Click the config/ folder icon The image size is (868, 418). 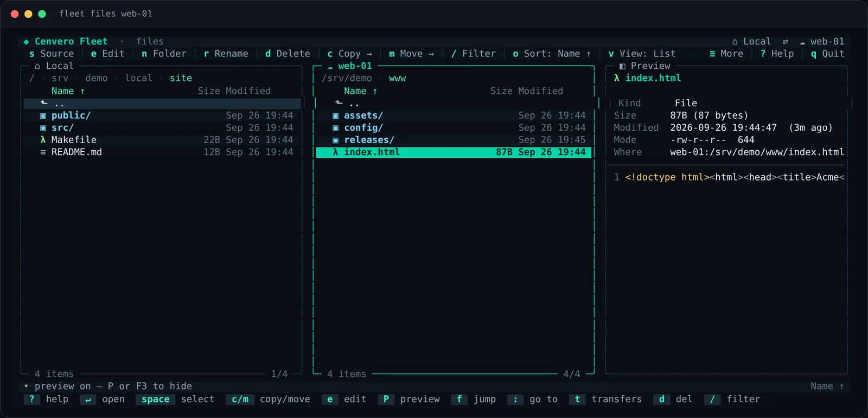coord(335,128)
